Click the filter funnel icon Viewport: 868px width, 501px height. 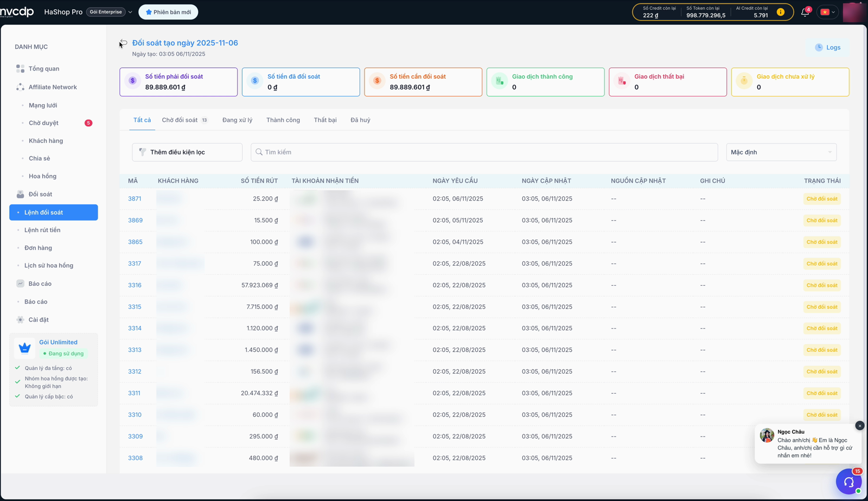[143, 152]
